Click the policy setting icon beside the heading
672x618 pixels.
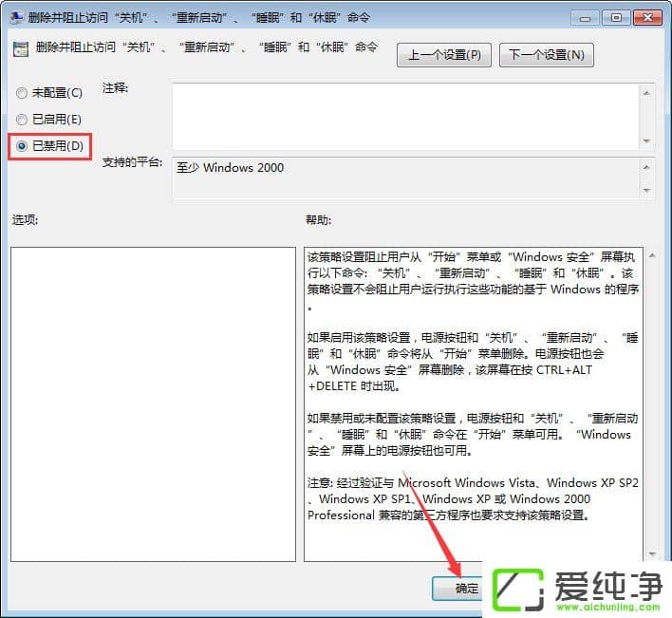pyautogui.click(x=21, y=48)
